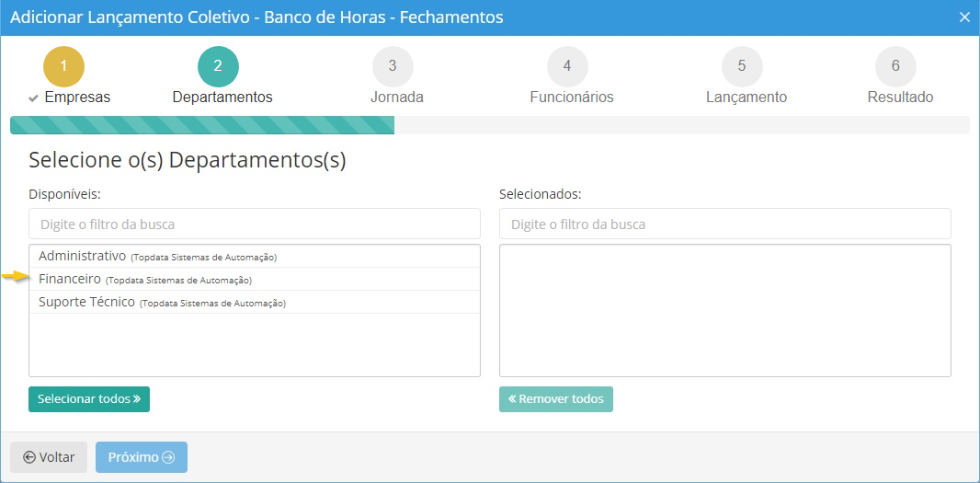Click step 2 Departamentos circle
980x483 pixels.
tap(218, 66)
